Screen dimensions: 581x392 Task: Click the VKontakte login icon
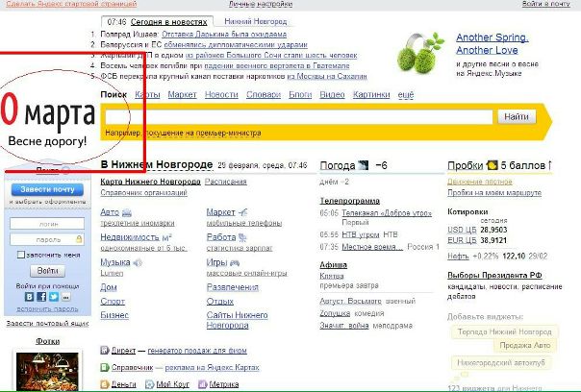(29, 297)
